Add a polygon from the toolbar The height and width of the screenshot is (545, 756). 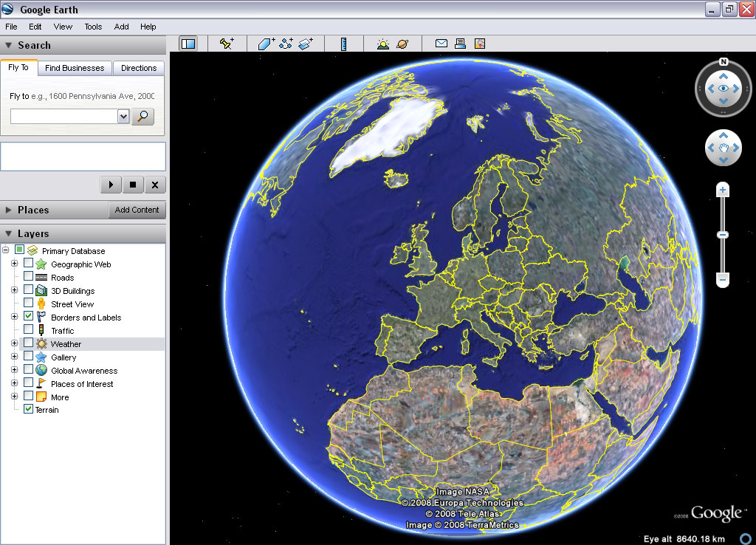pos(266,44)
